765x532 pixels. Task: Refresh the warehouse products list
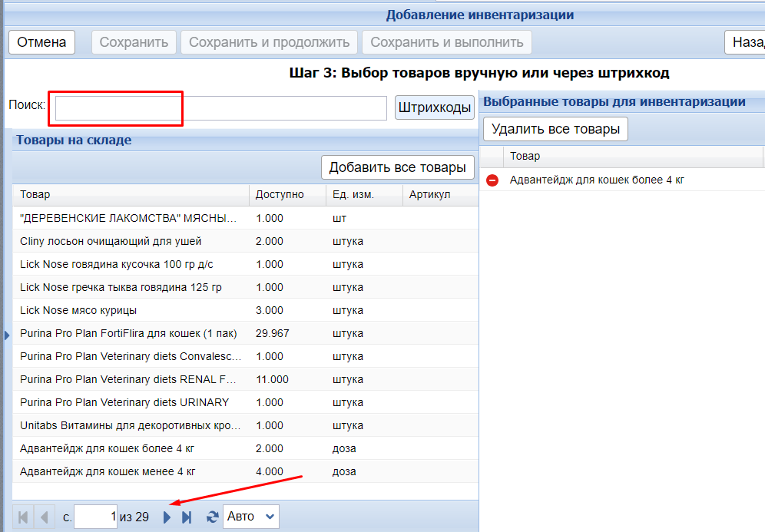pyautogui.click(x=212, y=517)
